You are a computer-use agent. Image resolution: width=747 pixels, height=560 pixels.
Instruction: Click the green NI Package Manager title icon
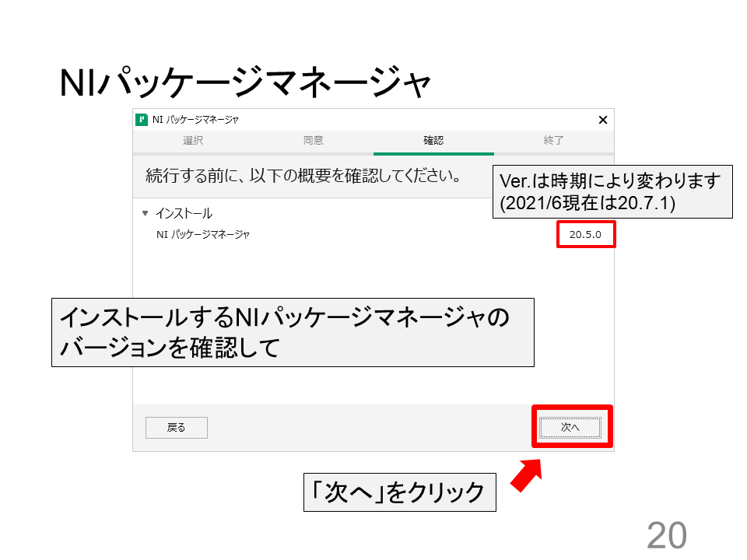coord(142,120)
